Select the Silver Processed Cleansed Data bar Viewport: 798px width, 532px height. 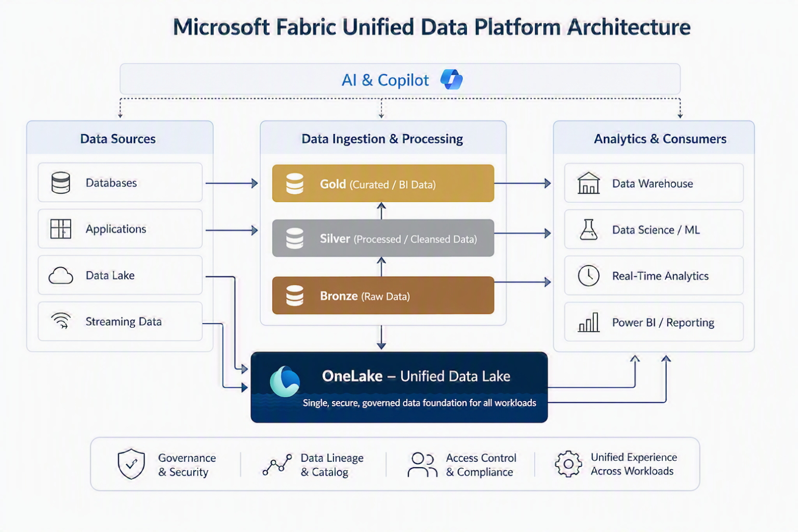click(x=383, y=238)
